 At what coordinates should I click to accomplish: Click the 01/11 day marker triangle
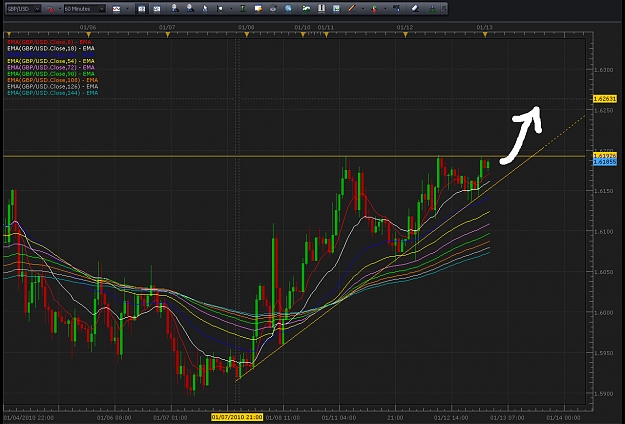326,35
